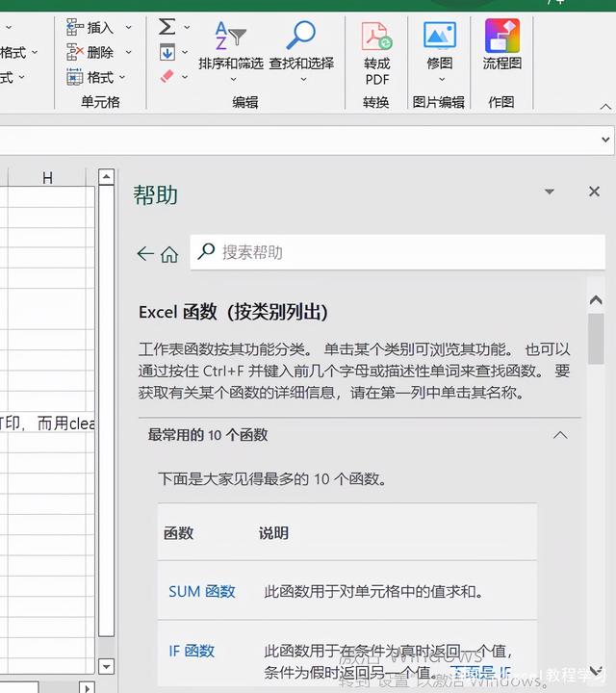
Task: Go to Help home page
Action: coord(169,254)
